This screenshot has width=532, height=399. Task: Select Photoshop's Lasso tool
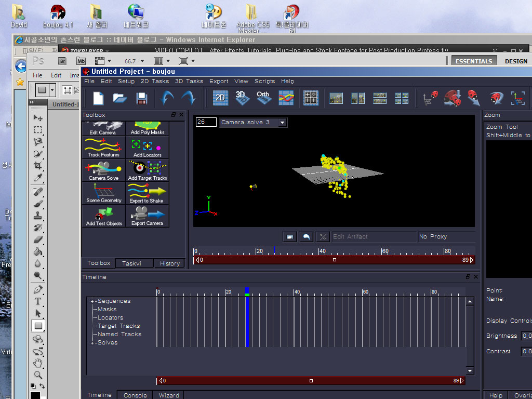coord(37,142)
